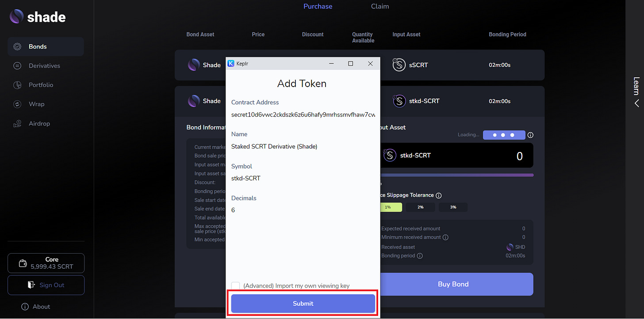
Task: Click the contract address text
Action: point(303,114)
